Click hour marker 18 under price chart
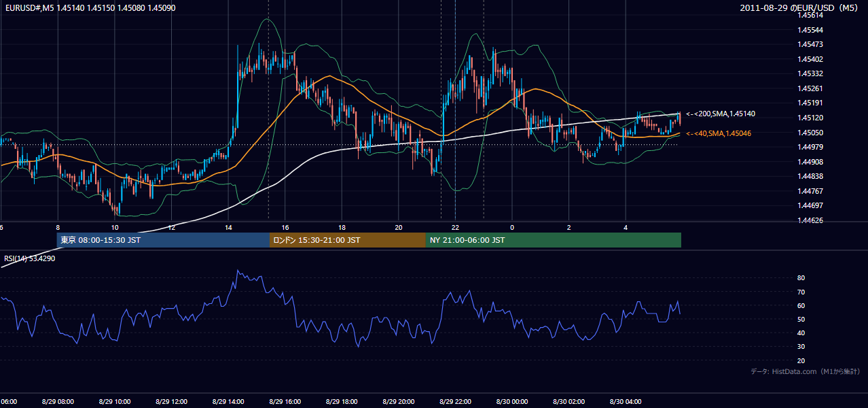This screenshot has width=868, height=408. coord(342,227)
